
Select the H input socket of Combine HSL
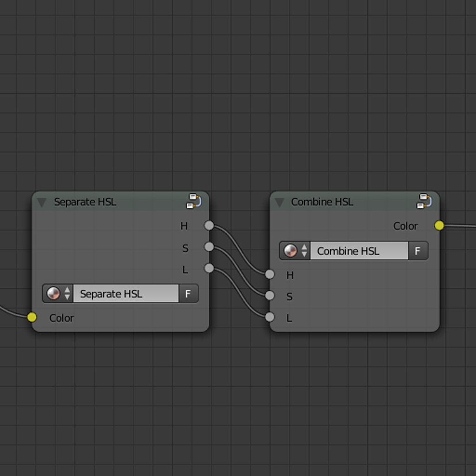point(270,273)
